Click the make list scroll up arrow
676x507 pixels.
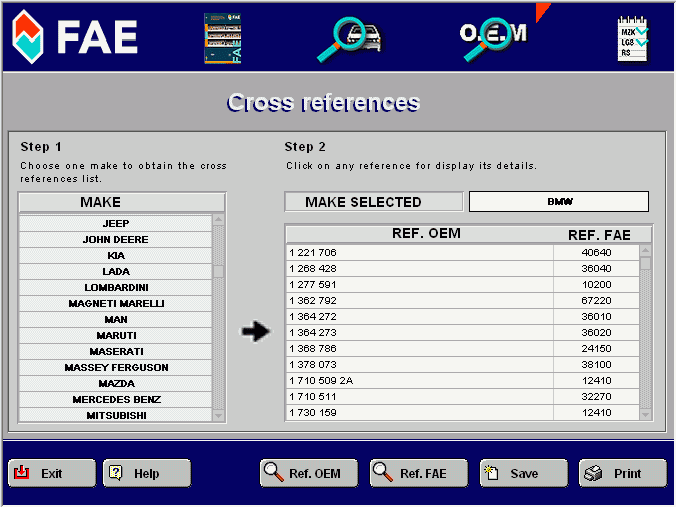(219, 219)
